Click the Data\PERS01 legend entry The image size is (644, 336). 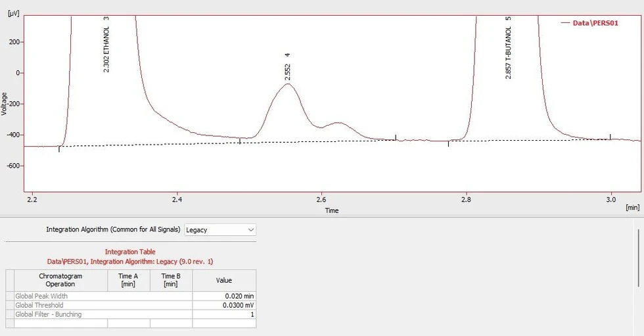pos(595,22)
